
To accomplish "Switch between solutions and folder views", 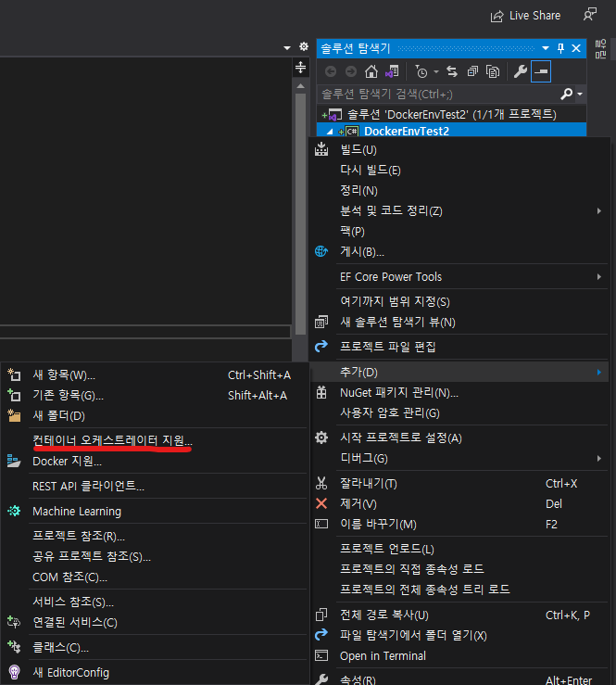I will tap(392, 71).
